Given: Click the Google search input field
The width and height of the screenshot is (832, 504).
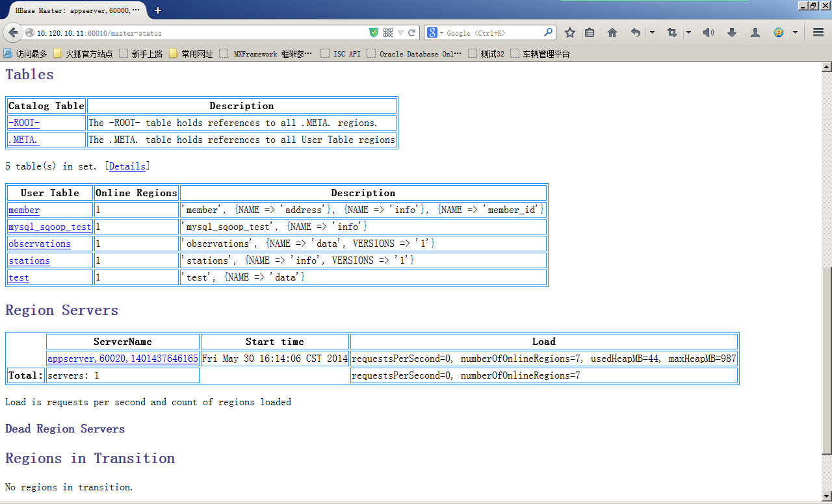Looking at the screenshot, I should click(x=494, y=32).
